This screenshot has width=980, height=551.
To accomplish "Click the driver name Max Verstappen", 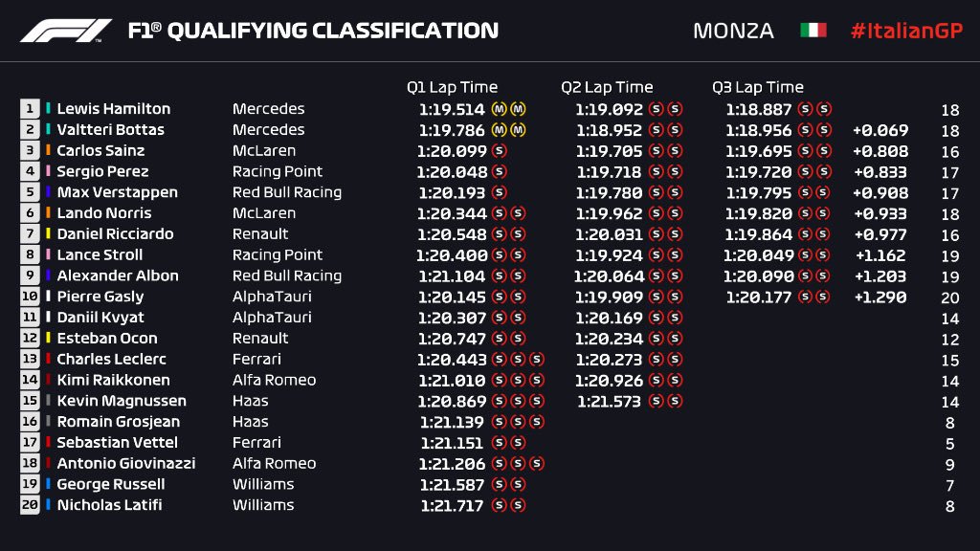I will click(118, 192).
